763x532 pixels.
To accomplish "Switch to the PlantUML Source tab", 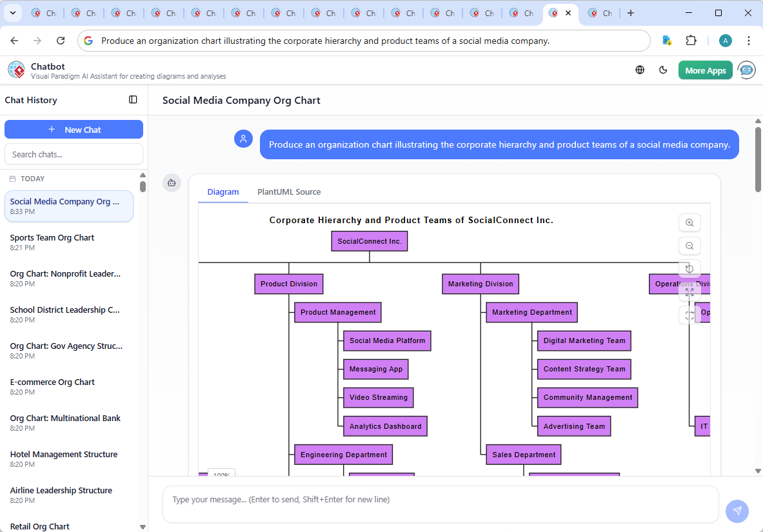I will point(288,192).
